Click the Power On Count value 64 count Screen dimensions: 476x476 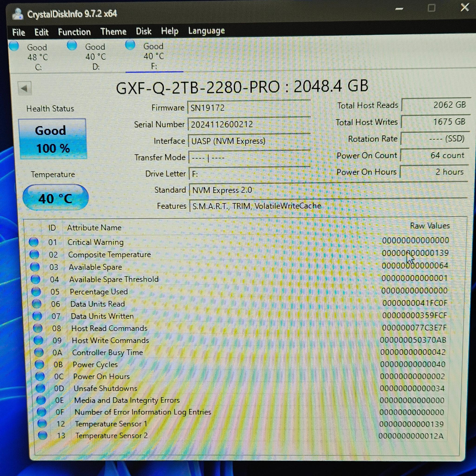click(x=435, y=155)
